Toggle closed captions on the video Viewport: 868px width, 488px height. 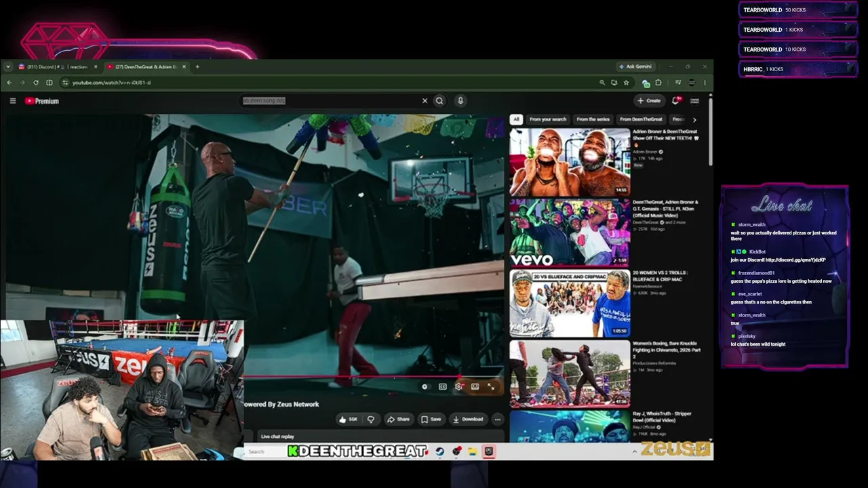[x=443, y=386]
